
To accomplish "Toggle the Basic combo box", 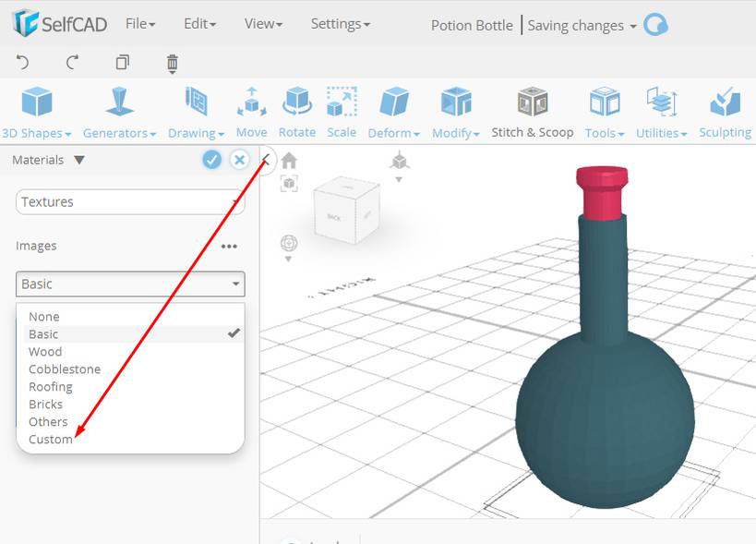I will [130, 284].
